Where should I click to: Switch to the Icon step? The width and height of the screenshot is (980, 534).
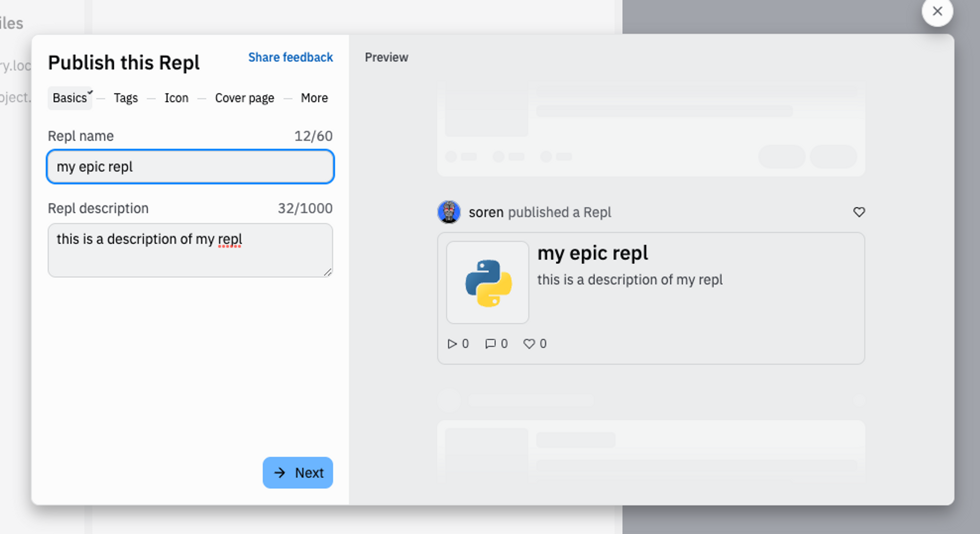click(x=176, y=98)
